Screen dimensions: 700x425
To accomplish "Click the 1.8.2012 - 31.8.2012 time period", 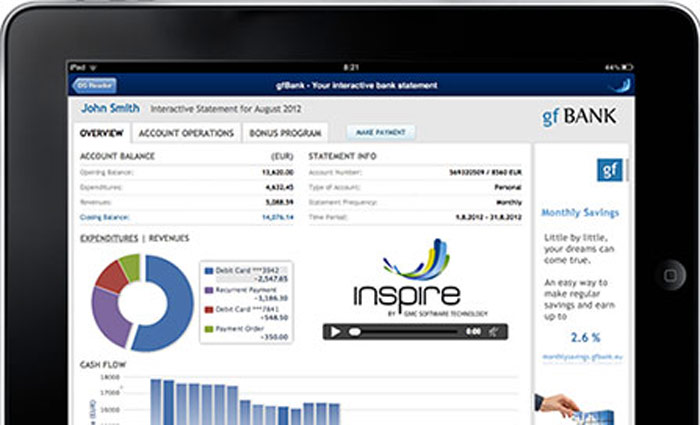I will coord(488,217).
